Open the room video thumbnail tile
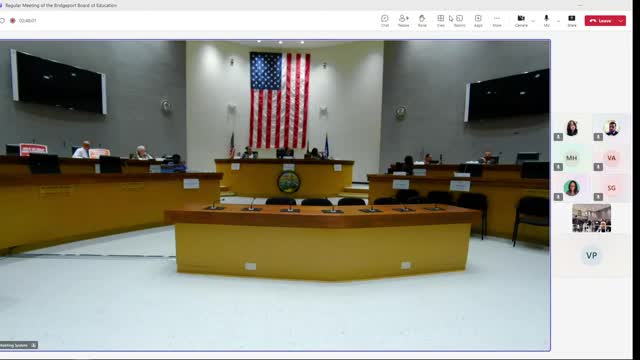The image size is (640, 360). click(591, 218)
